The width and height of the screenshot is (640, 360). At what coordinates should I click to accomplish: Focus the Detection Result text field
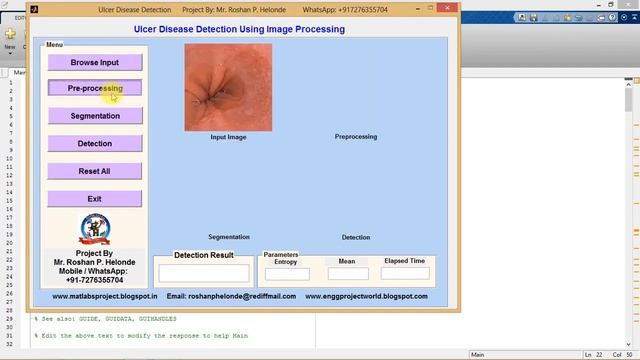pyautogui.click(x=204, y=273)
